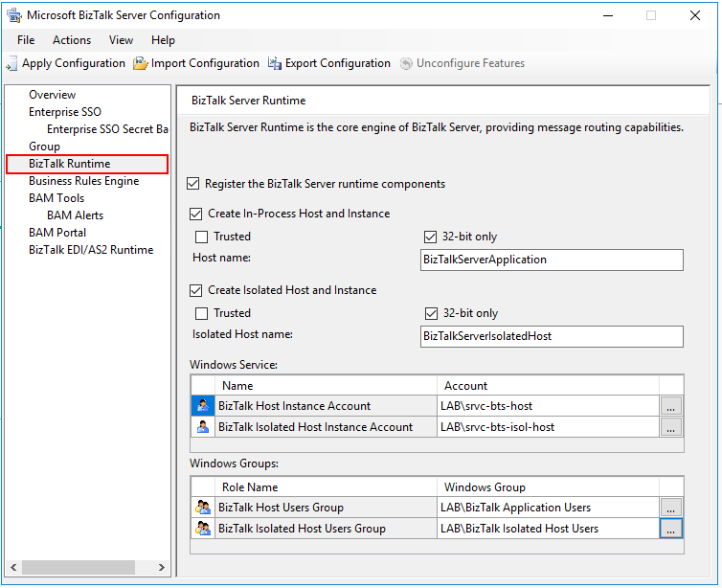Minimize the BizTalk Server Configuration window
This screenshot has height=588, width=722.
tap(608, 15)
